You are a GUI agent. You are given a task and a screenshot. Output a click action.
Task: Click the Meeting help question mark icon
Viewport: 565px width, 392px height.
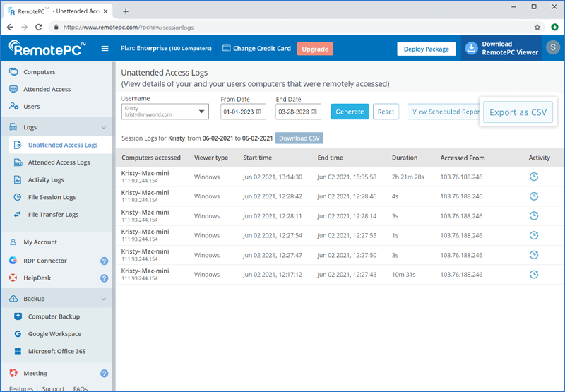(104, 374)
